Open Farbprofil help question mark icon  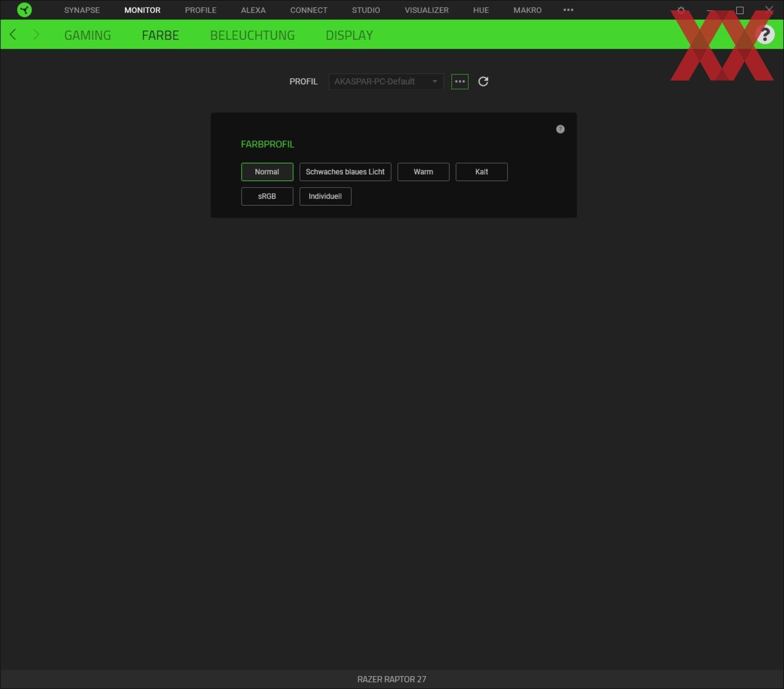(560, 129)
